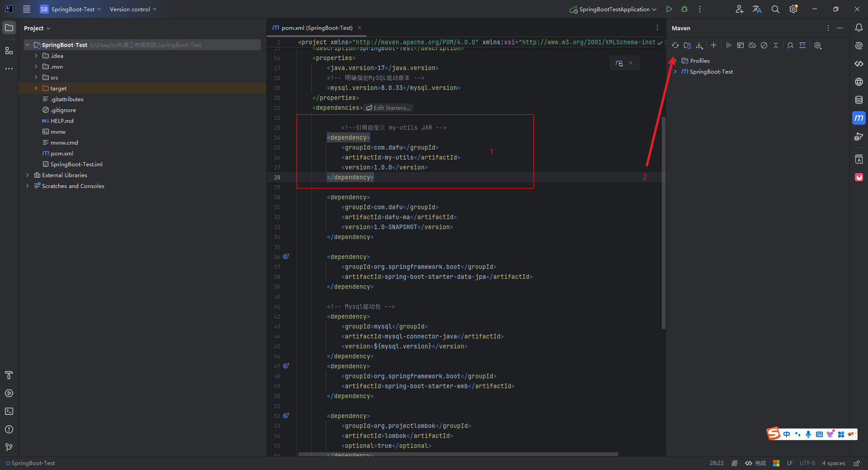868x470 pixels.
Task: Open Maven panel options menu
Action: (x=828, y=28)
